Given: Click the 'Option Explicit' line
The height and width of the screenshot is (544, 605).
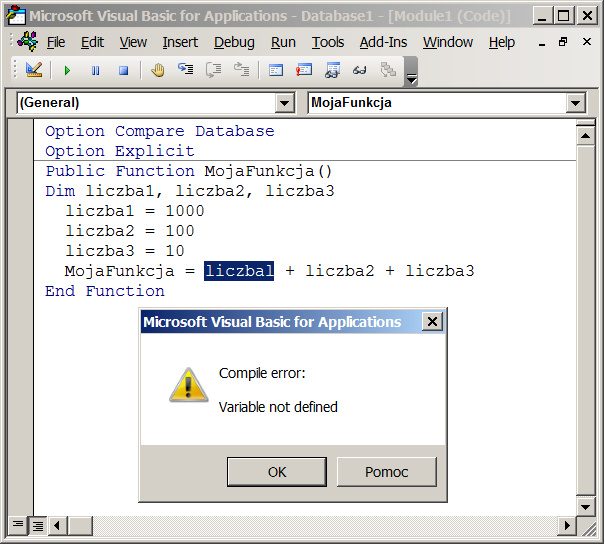Looking at the screenshot, I should [120, 151].
